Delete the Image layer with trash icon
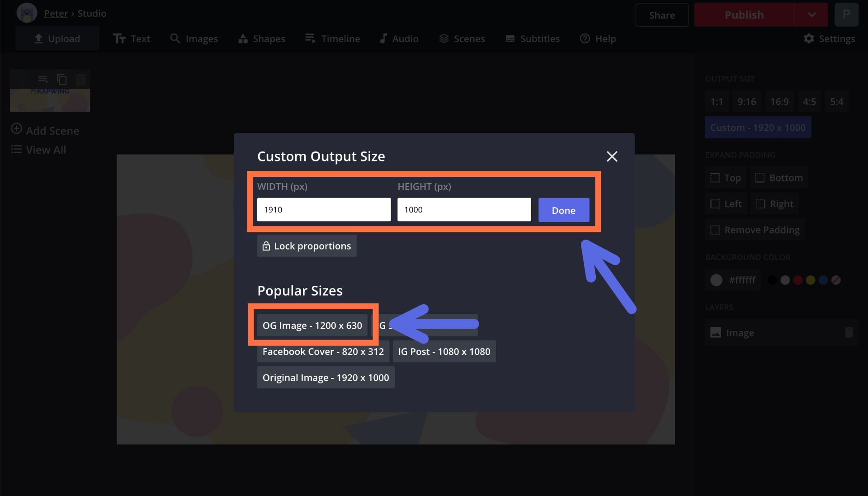The width and height of the screenshot is (868, 496). coord(849,333)
